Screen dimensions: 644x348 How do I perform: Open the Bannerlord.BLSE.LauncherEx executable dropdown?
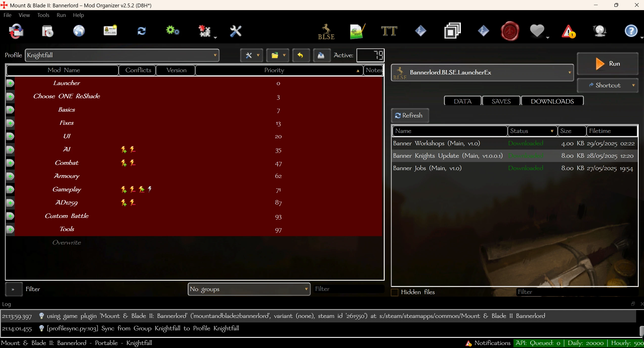point(482,73)
